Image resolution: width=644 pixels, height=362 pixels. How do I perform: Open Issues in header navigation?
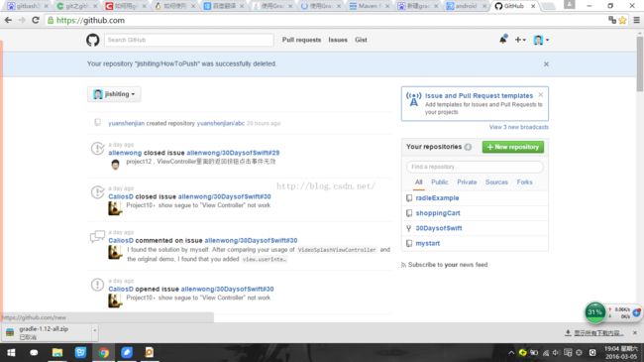[338, 40]
